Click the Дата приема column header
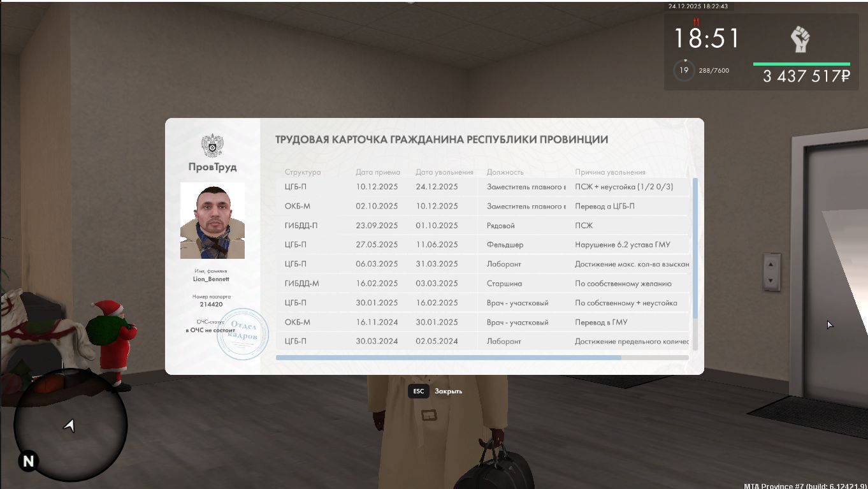This screenshot has height=489, width=868. (x=378, y=172)
